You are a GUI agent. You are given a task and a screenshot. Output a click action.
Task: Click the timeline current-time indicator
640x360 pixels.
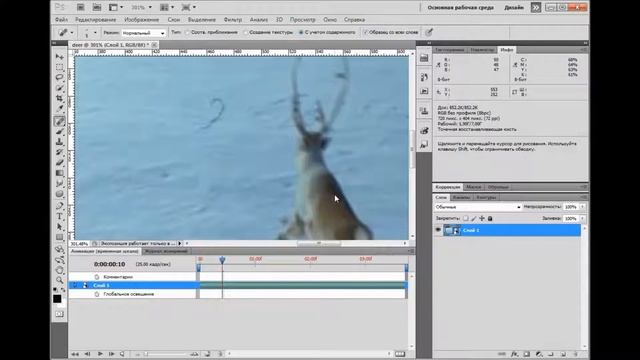222,260
